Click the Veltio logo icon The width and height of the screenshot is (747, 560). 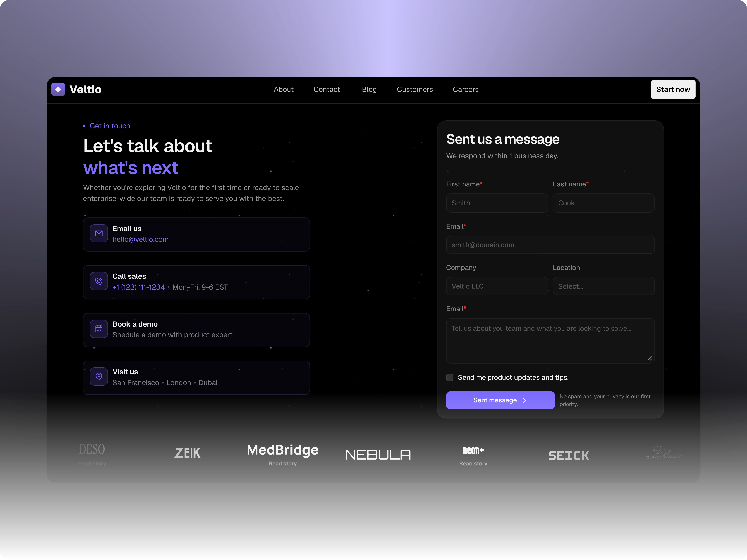58,89
